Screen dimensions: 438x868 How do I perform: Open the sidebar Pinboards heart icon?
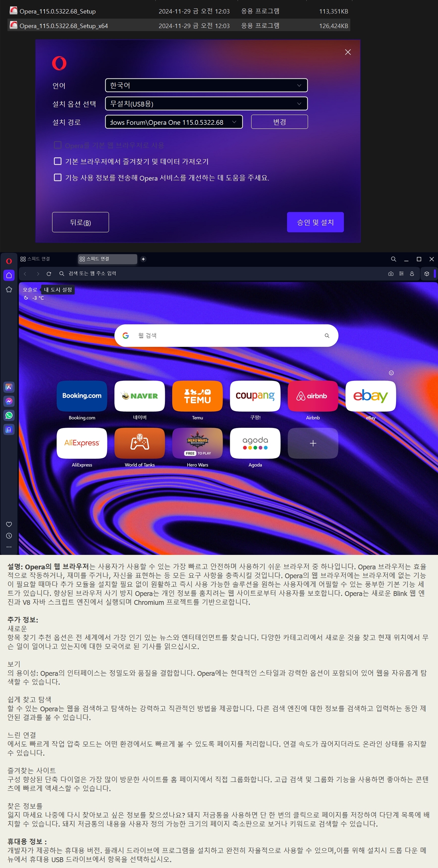(9, 524)
